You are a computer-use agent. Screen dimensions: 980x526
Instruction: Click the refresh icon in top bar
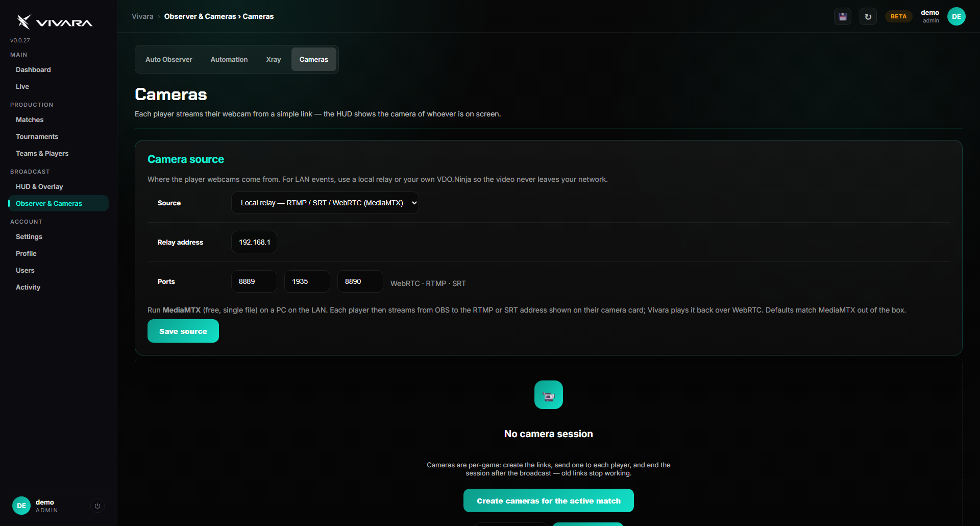coord(868,16)
